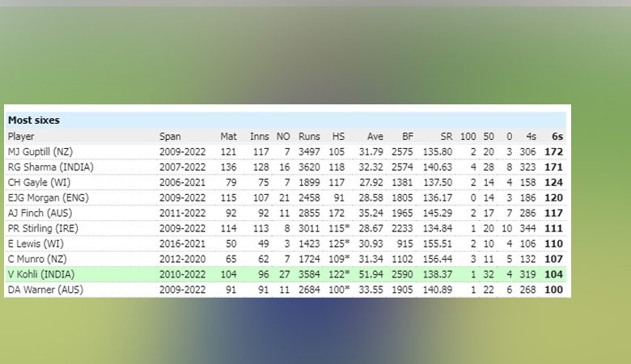The width and height of the screenshot is (631, 364).
Task: Select player AJ Finch (AUS)
Action: coord(40,214)
